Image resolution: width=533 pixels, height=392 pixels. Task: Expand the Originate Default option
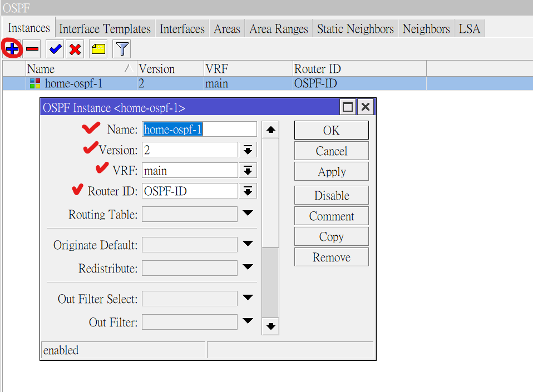pyautogui.click(x=248, y=244)
